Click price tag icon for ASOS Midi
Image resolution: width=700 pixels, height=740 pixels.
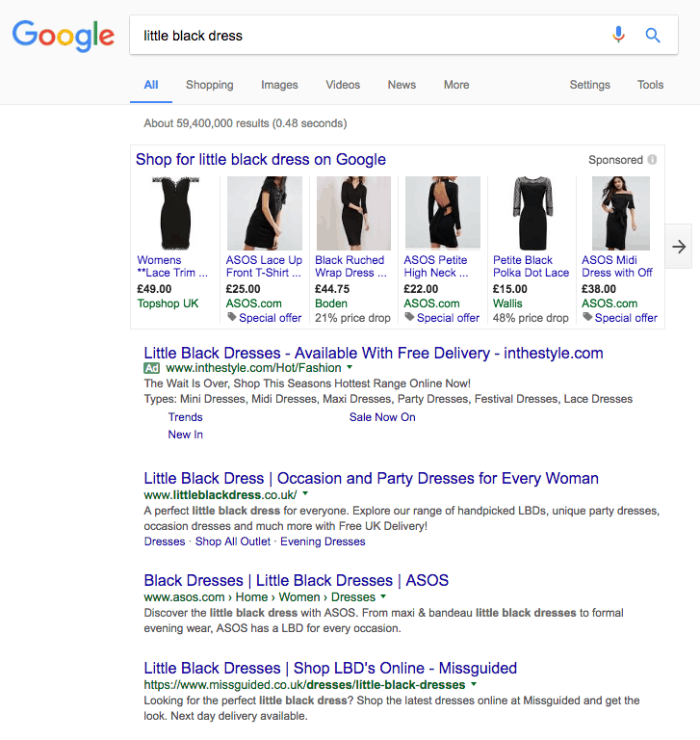(587, 317)
